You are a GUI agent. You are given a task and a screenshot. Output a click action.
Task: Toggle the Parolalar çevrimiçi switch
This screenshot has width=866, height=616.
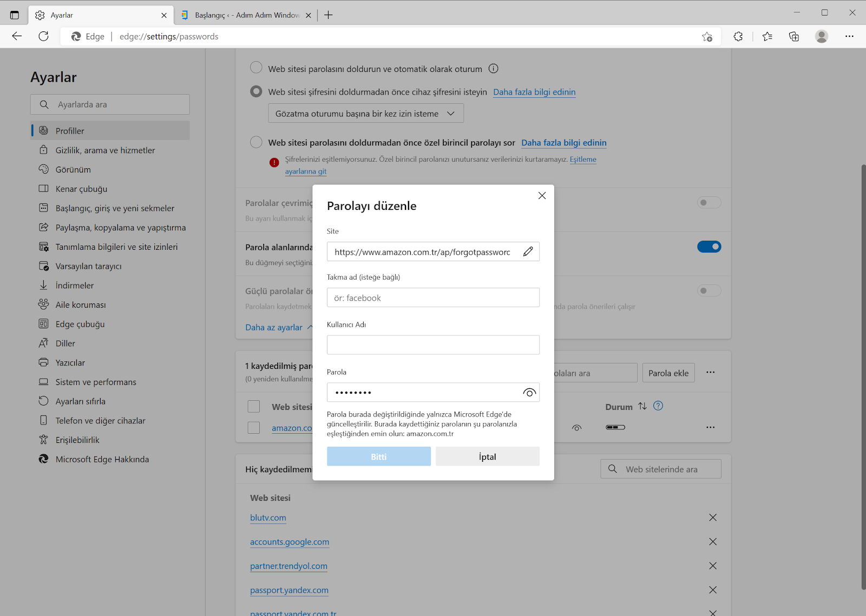(709, 203)
